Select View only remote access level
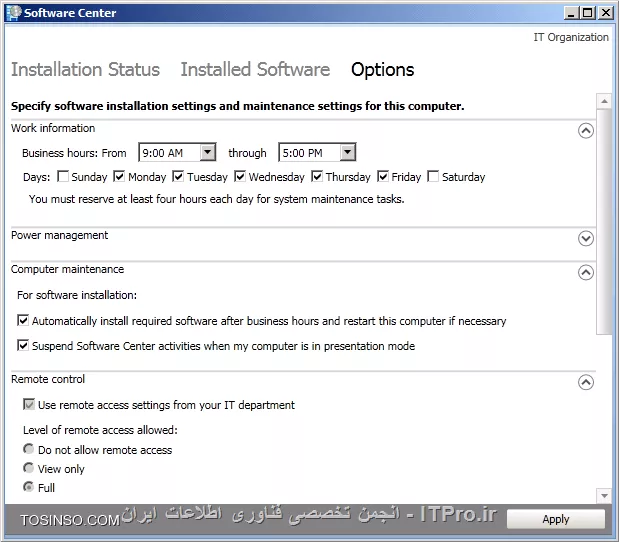 pos(28,468)
